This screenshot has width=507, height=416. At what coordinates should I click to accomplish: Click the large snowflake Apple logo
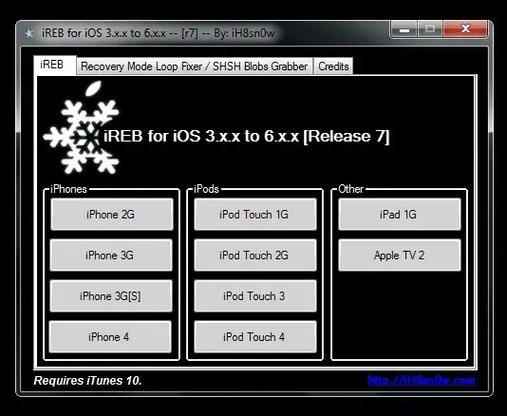point(81,128)
